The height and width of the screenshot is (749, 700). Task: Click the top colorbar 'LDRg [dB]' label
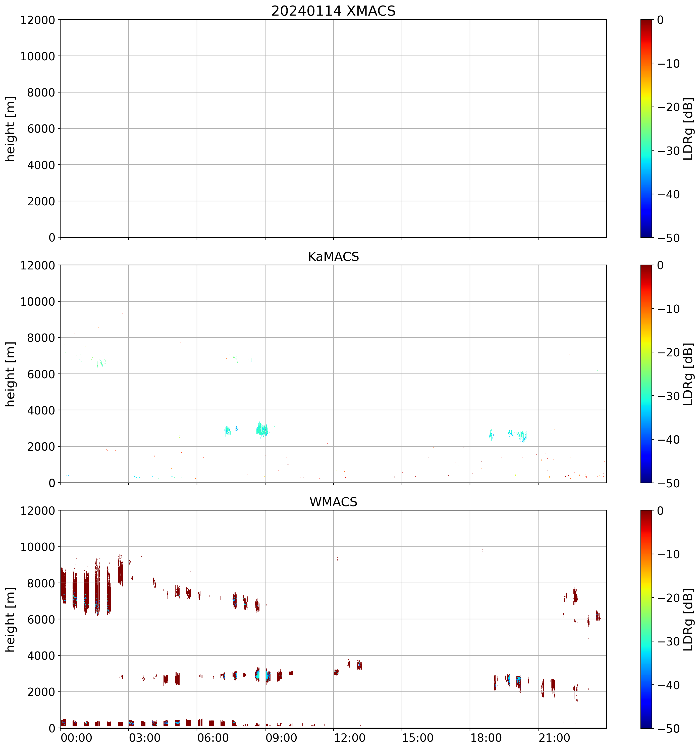[x=688, y=128]
